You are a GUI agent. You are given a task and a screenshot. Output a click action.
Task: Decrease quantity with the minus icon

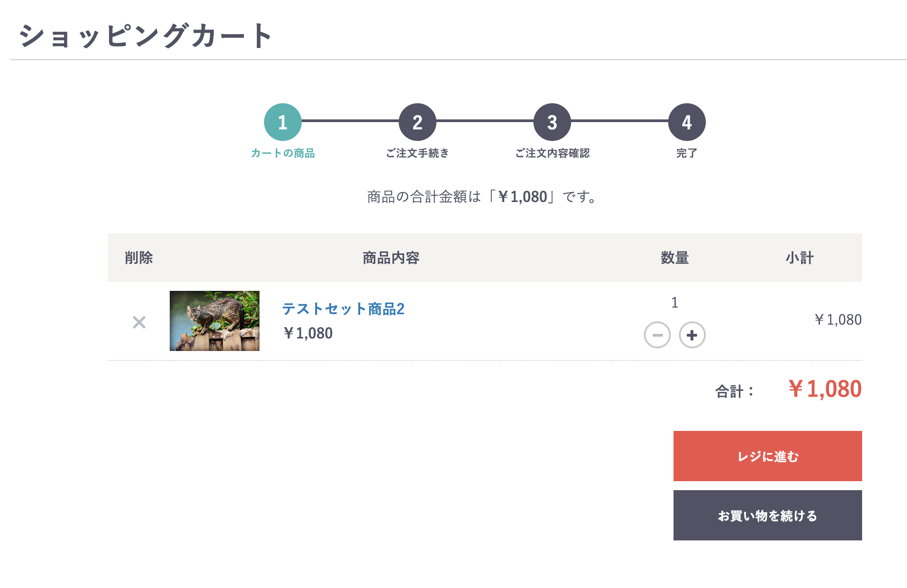click(x=657, y=335)
